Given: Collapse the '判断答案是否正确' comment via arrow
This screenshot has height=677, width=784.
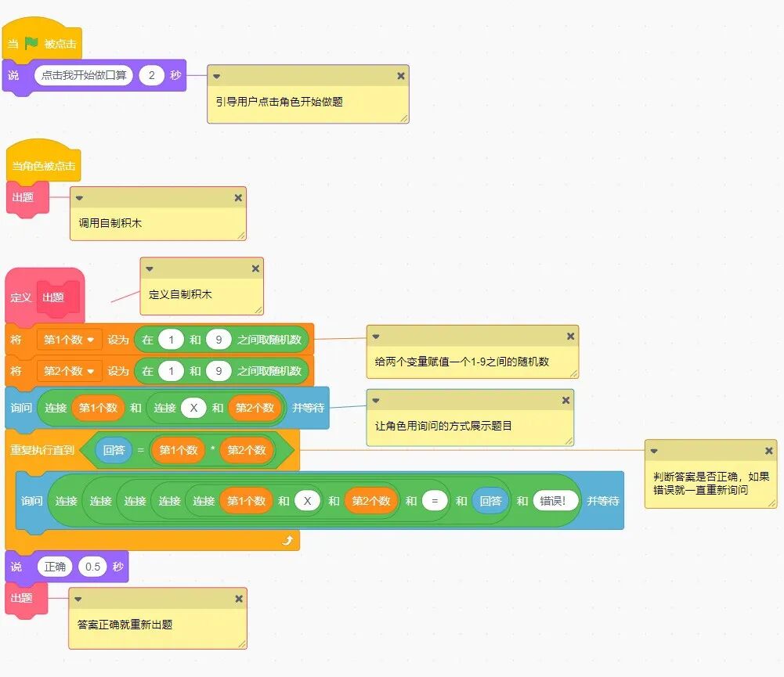Looking at the screenshot, I should click(x=654, y=451).
